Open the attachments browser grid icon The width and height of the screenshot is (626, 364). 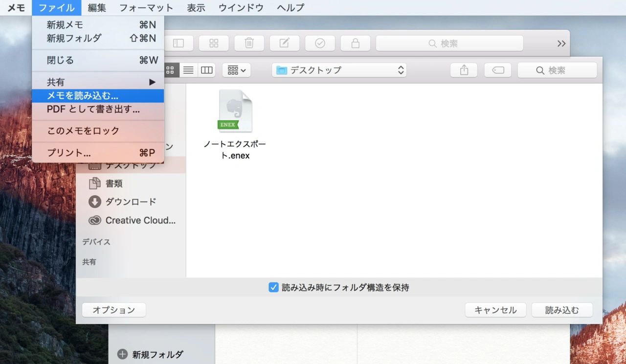pos(214,43)
